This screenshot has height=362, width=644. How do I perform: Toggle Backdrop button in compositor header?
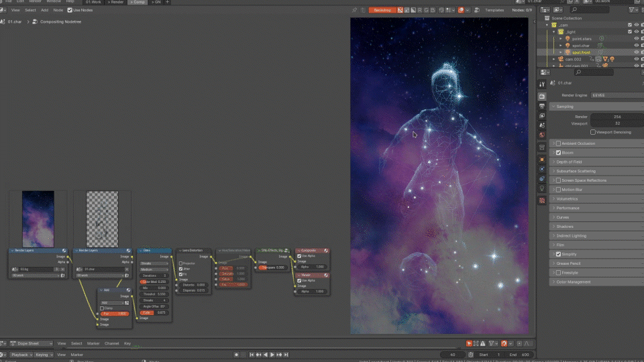tap(382, 10)
